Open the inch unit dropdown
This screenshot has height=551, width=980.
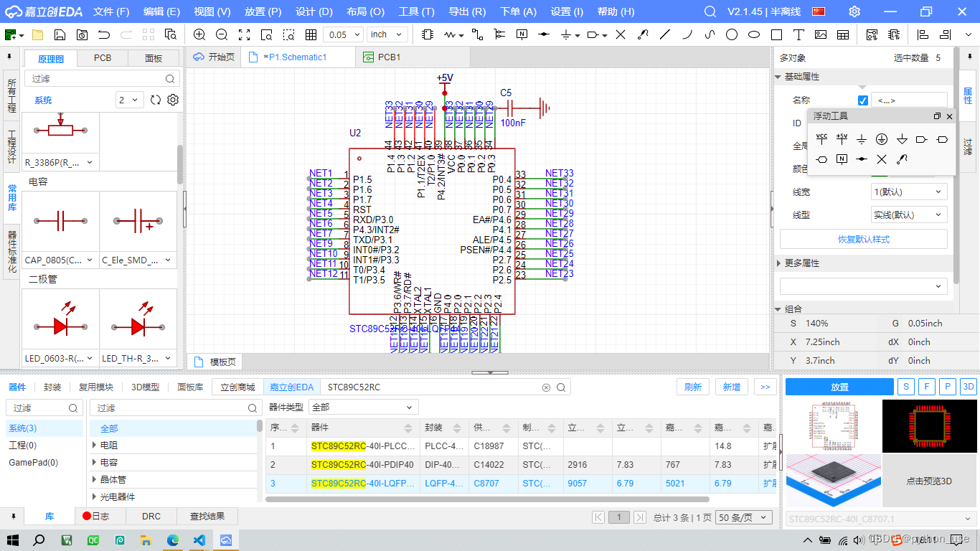click(387, 34)
